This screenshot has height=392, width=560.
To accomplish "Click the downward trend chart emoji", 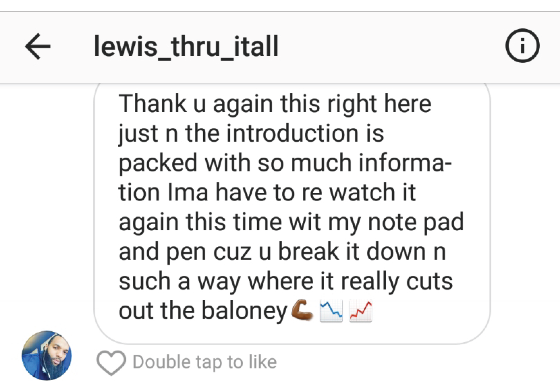I will click(x=331, y=311).
